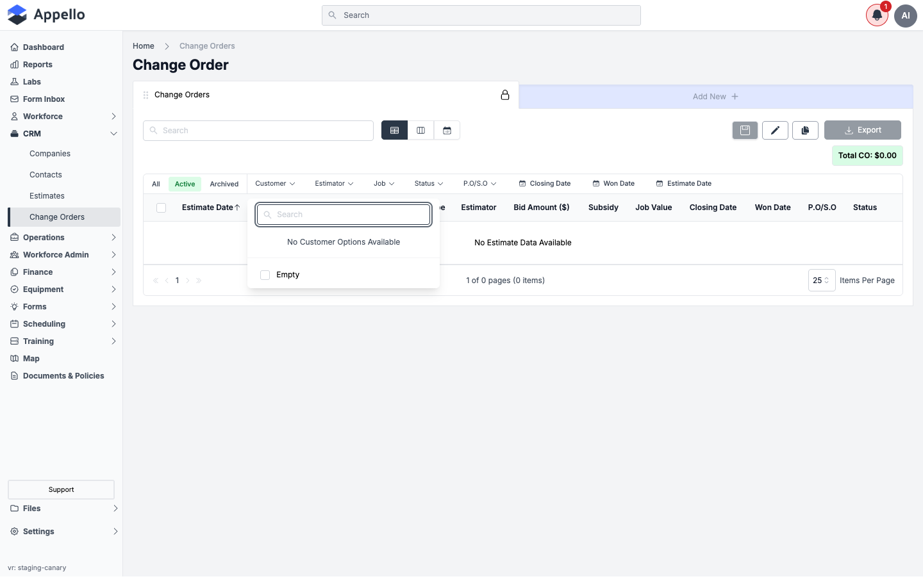Click the pencil edit button

775,130
